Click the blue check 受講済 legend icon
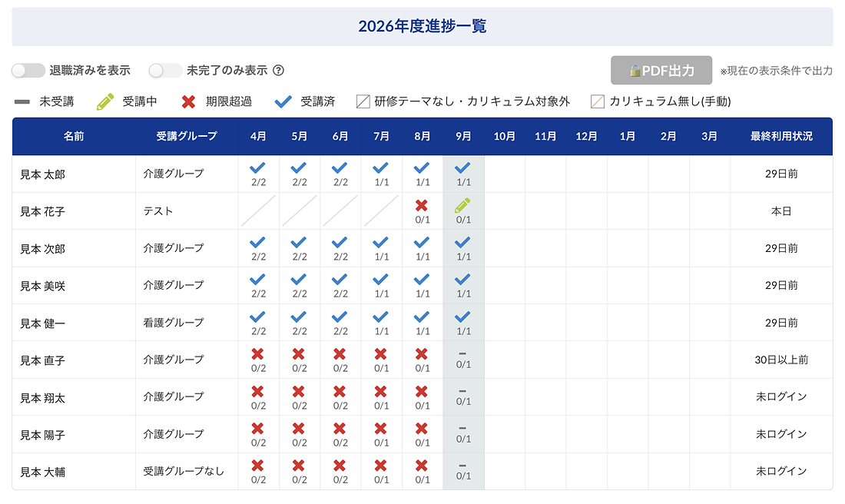Image resolution: width=845 pixels, height=504 pixels. pyautogui.click(x=283, y=101)
